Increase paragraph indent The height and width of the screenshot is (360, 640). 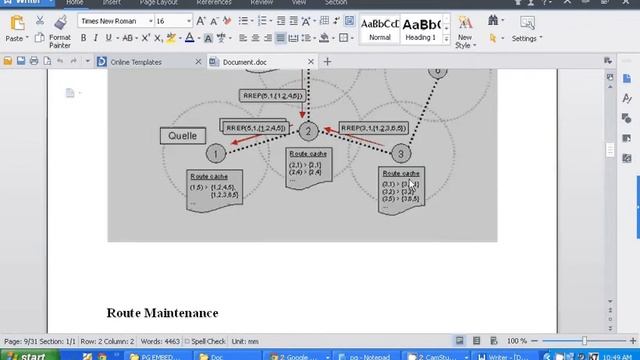coord(293,21)
